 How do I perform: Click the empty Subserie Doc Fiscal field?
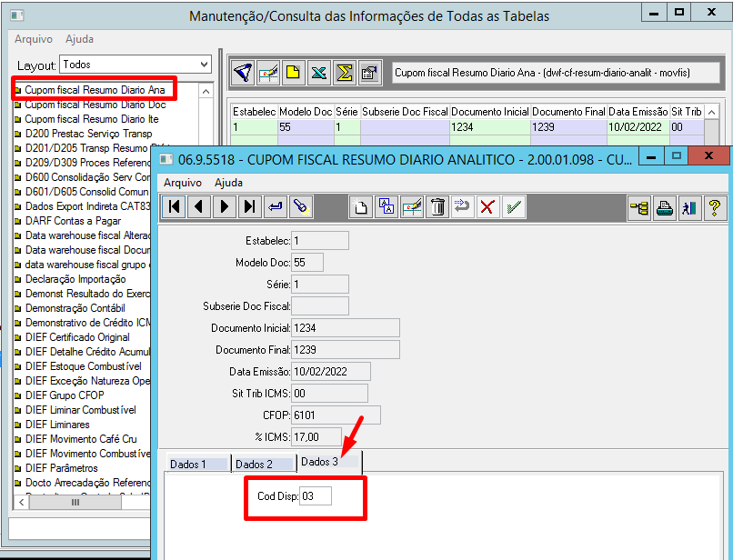[320, 306]
